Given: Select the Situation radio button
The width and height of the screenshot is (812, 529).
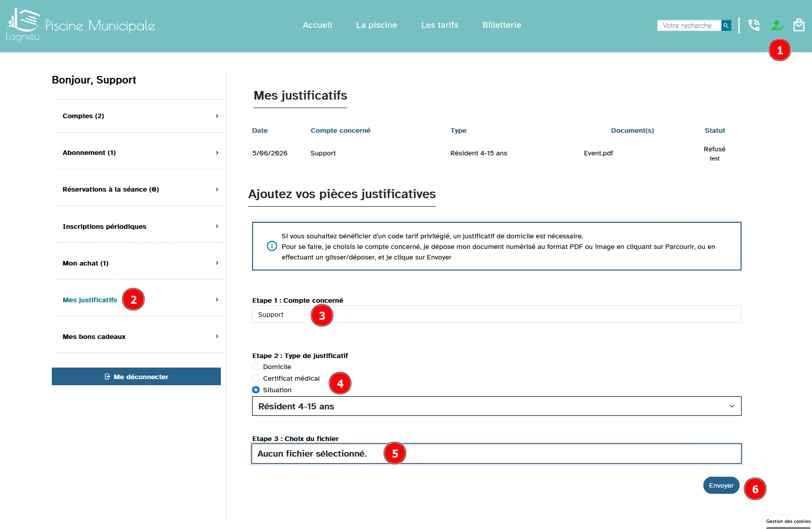Looking at the screenshot, I should tap(256, 390).
